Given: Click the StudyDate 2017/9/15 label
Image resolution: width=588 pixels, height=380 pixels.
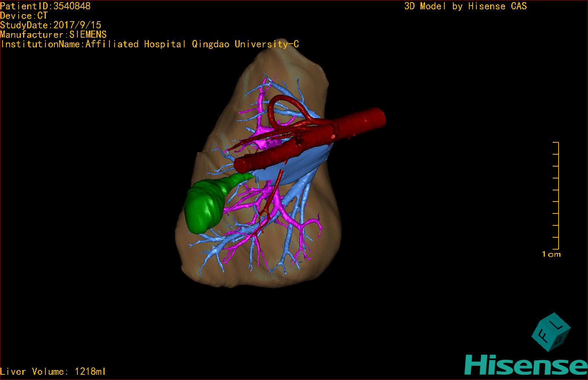Looking at the screenshot, I should click(51, 25).
